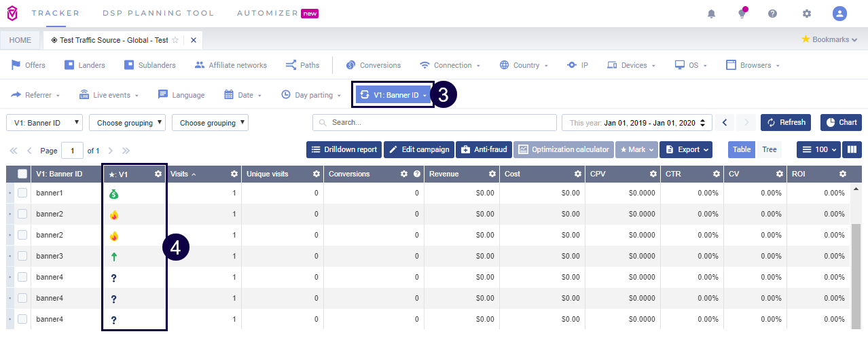Click the column layout icon button
Viewport: 868px width, 355px height.
pos(852,149)
